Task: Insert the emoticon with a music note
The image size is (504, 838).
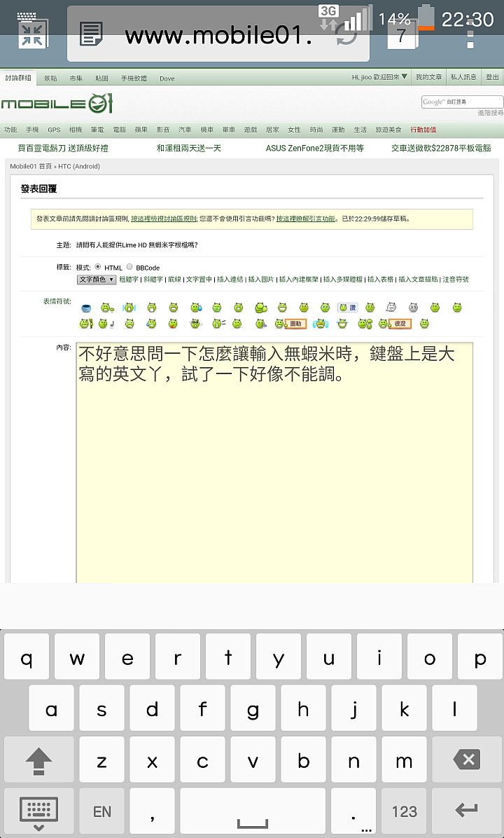Action: (107, 323)
